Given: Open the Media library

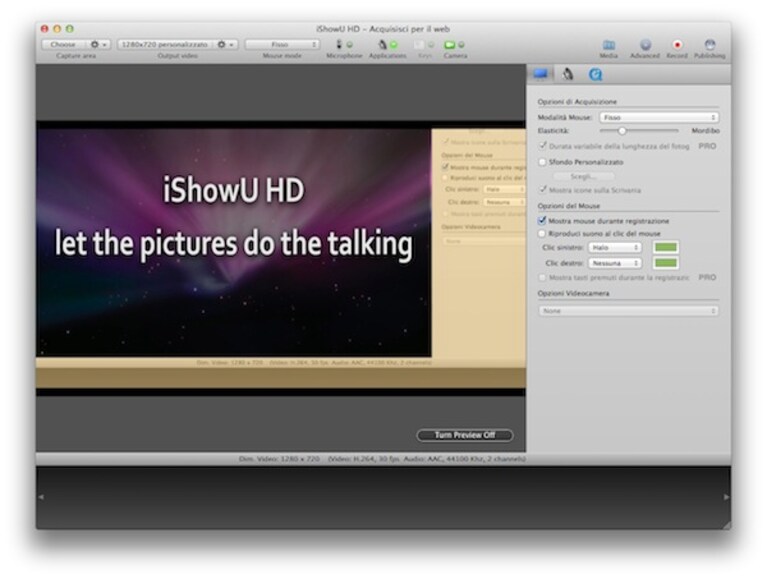Looking at the screenshot, I should (609, 48).
